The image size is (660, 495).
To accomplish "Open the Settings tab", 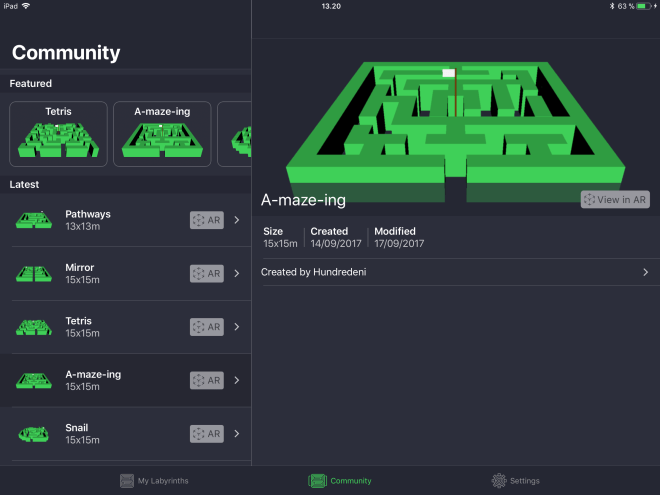I will coord(516,481).
